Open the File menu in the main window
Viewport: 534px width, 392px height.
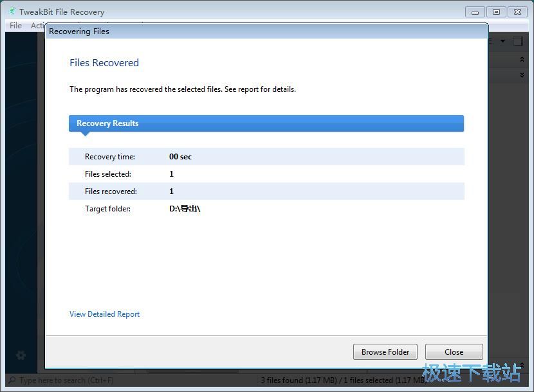coord(15,26)
